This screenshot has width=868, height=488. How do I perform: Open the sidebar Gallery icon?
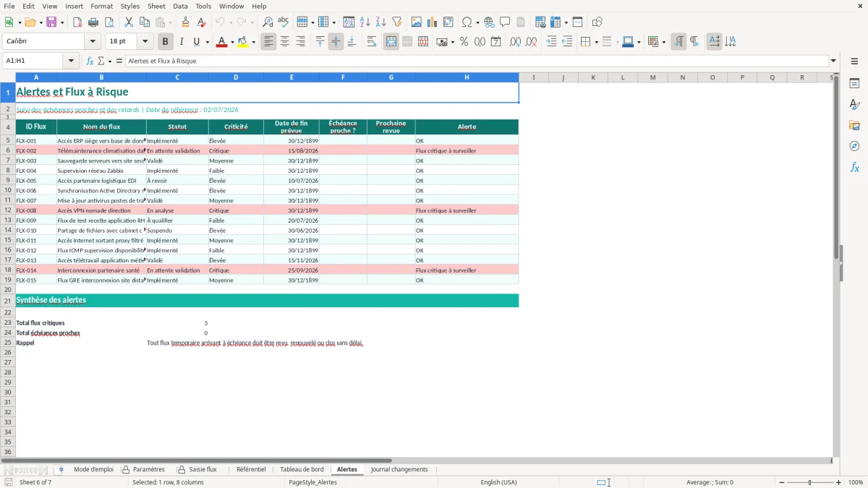[x=854, y=125]
